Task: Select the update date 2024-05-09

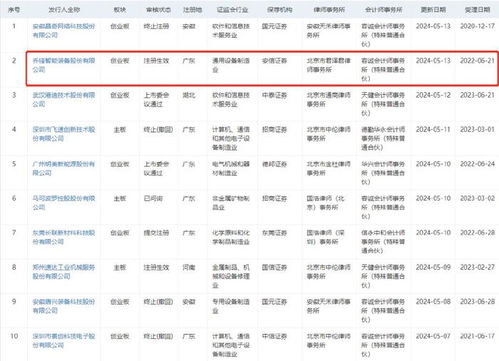Action: pyautogui.click(x=433, y=267)
